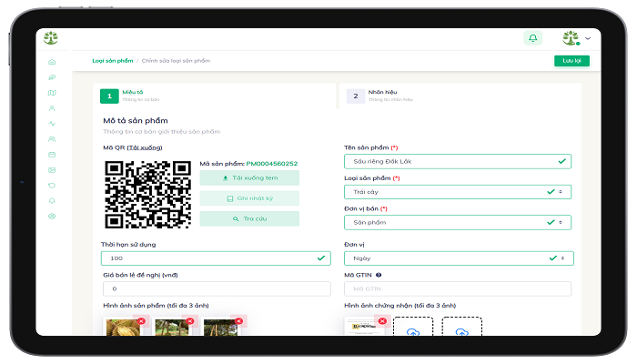This screenshot has height=364, width=637.
Task: Remove the third product image
Action: point(238,321)
